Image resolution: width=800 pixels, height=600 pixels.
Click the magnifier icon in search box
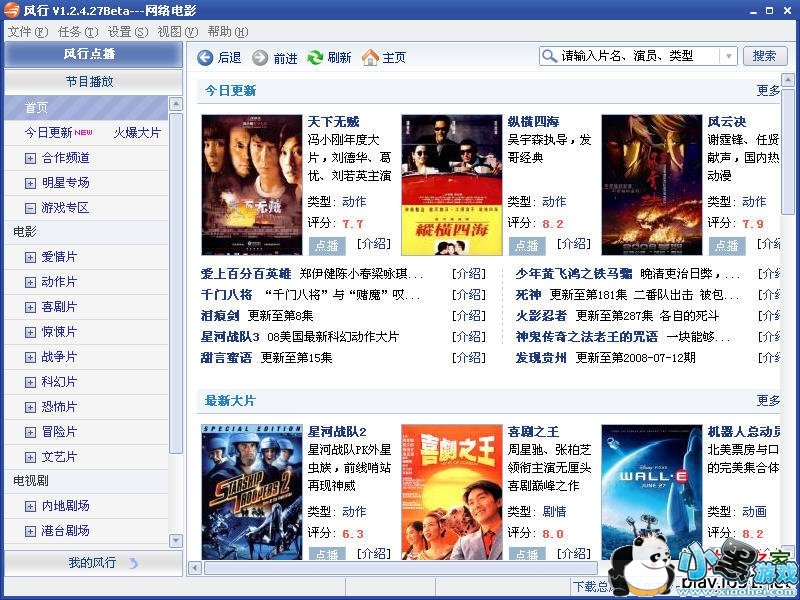coord(549,56)
